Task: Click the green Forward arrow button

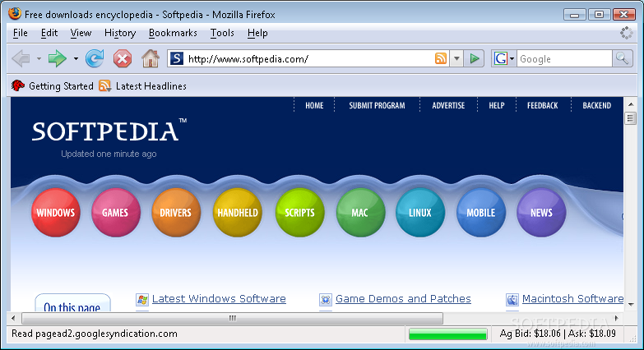Action: point(57,58)
